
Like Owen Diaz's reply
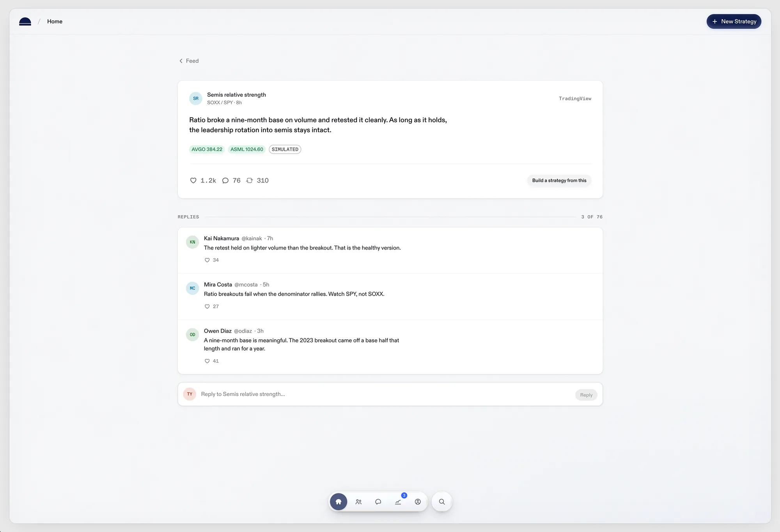(207, 361)
